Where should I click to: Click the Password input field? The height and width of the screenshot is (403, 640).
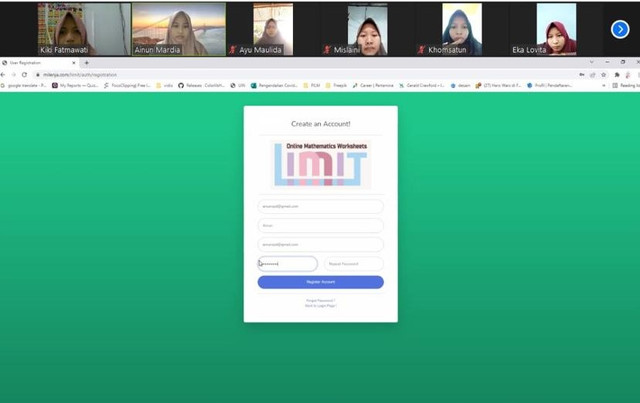pyautogui.click(x=288, y=264)
